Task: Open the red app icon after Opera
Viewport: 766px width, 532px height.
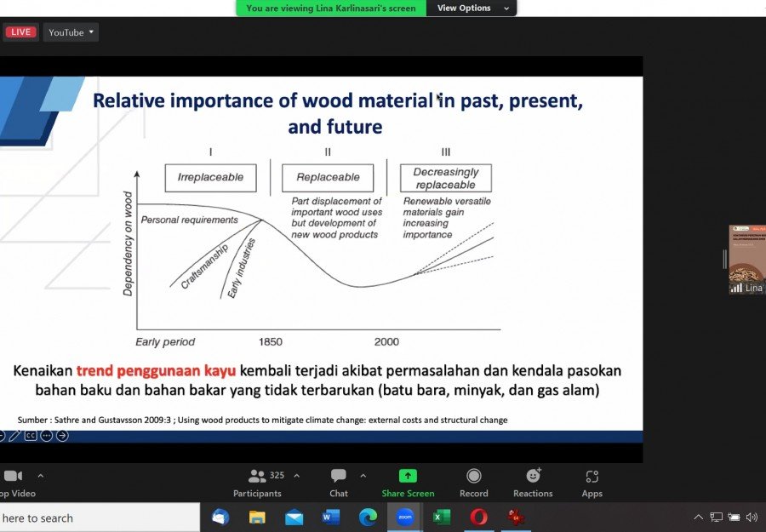Action: (516, 518)
